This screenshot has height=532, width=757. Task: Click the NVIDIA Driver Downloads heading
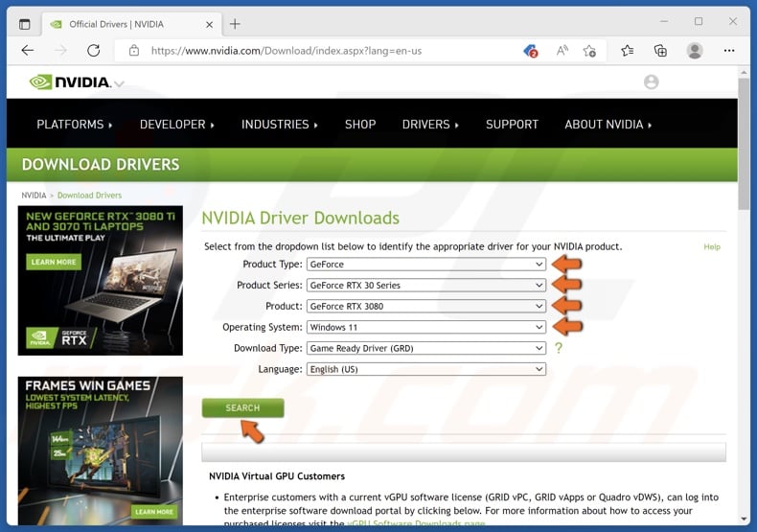pos(300,219)
